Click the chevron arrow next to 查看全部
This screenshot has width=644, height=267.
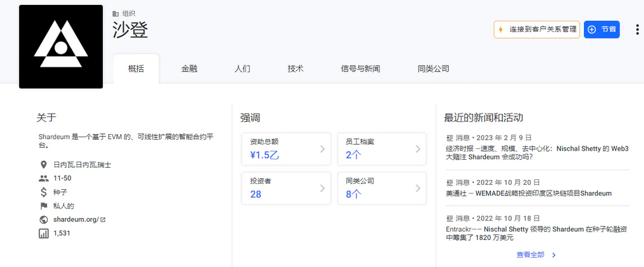554,255
